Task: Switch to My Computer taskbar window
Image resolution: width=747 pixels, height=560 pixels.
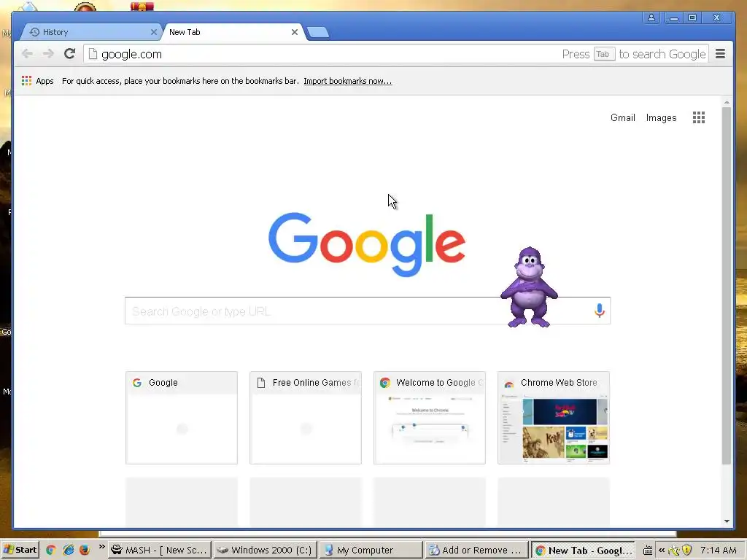Action: pos(371,550)
